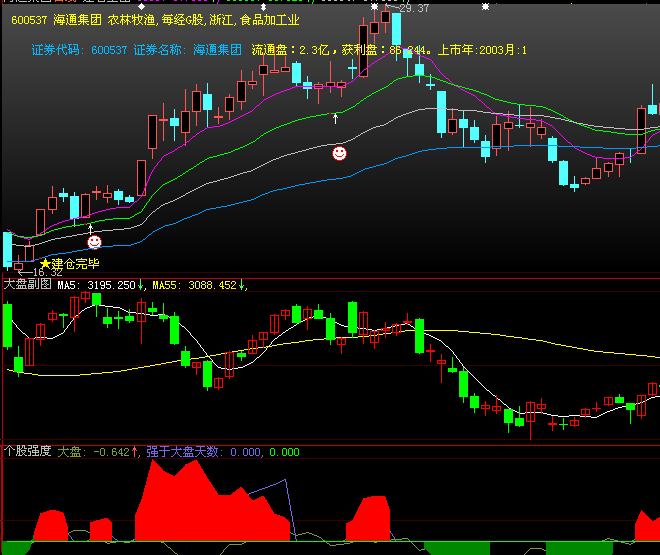The width and height of the screenshot is (660, 555).
Task: Click the yellow star beside 建仓完毕
Action: coord(45,264)
